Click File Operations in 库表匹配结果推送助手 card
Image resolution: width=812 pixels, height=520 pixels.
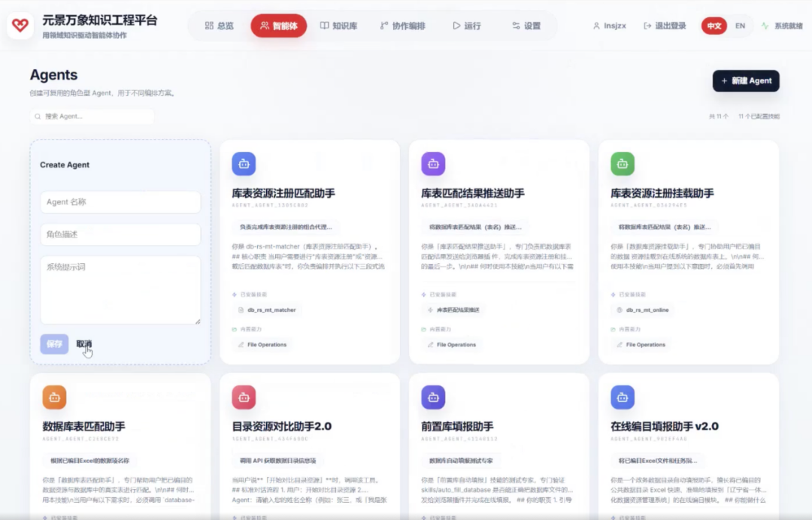point(452,345)
